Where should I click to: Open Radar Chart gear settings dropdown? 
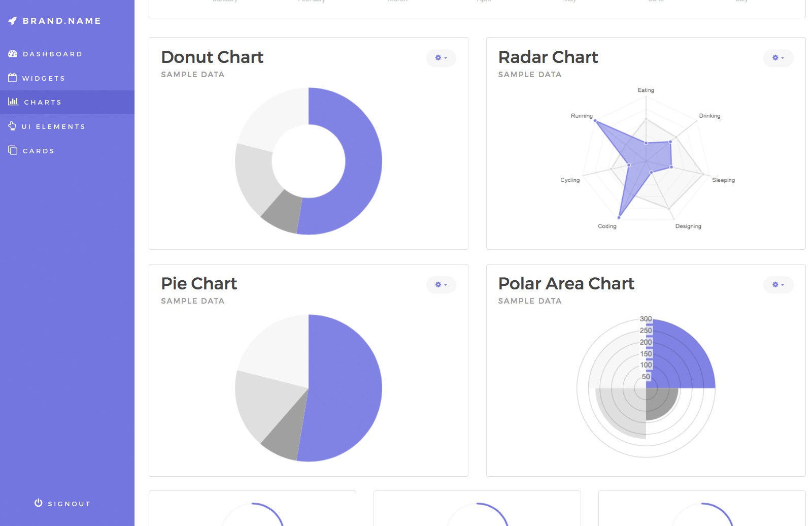[x=778, y=58]
